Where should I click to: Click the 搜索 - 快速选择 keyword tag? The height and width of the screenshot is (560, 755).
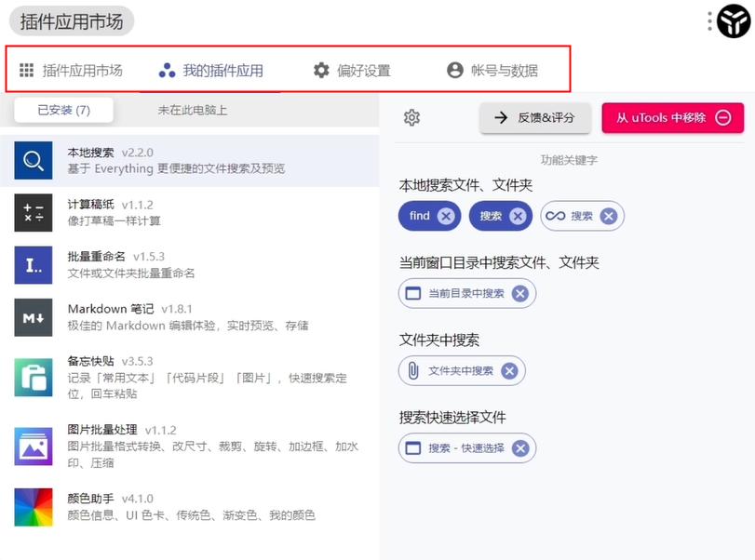click(x=465, y=448)
